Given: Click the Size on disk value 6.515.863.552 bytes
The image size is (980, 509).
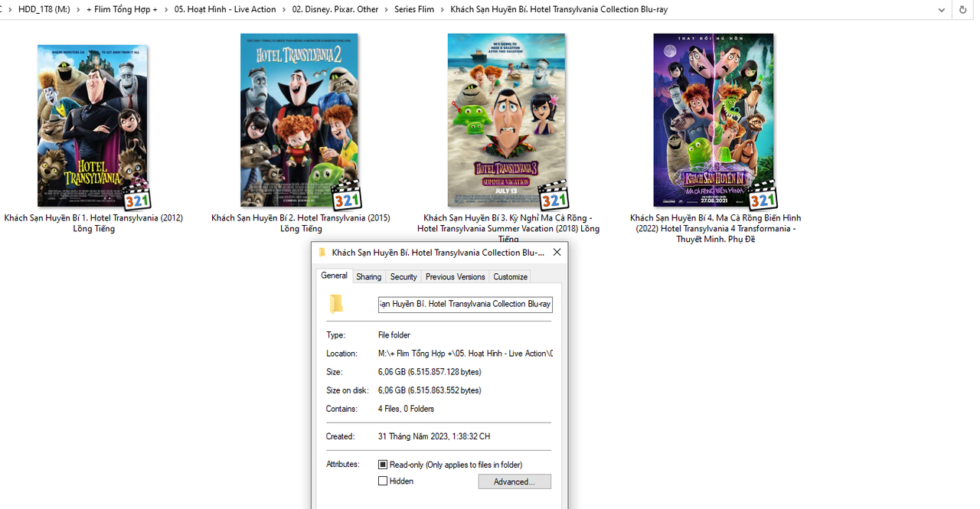Looking at the screenshot, I should pos(430,390).
